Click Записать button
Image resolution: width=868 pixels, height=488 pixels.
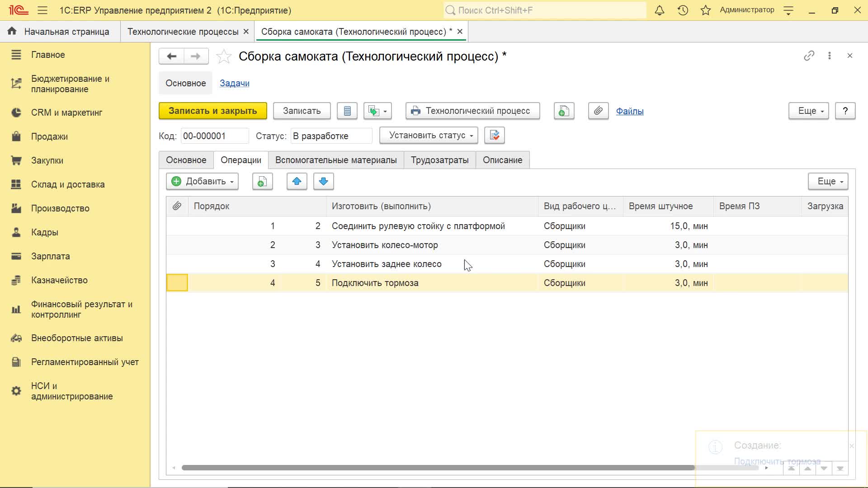click(x=302, y=111)
